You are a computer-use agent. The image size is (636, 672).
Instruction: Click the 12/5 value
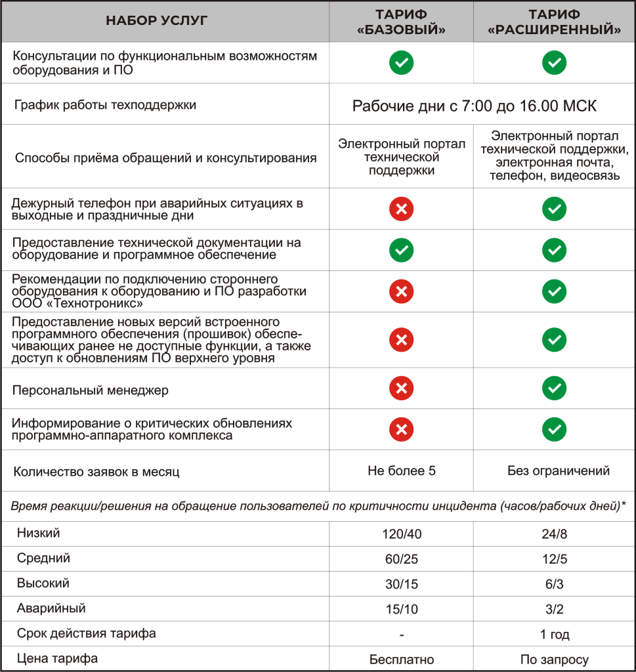pos(554,559)
